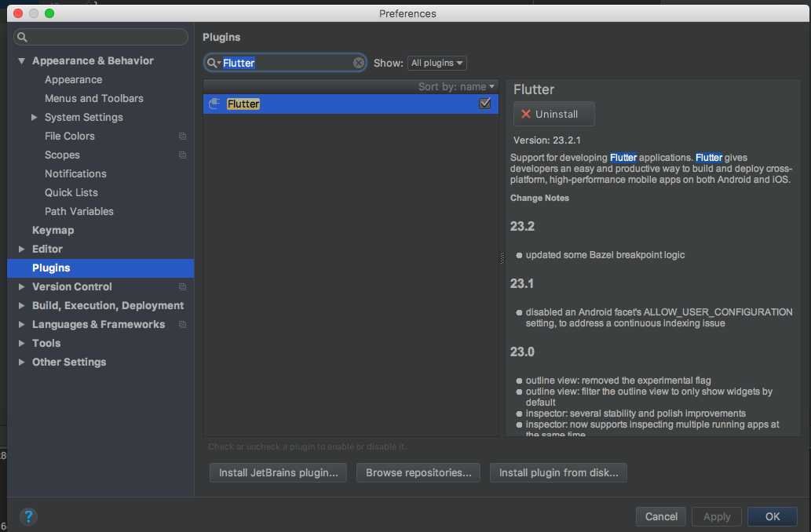Expand the Version Control section

[x=21, y=287]
